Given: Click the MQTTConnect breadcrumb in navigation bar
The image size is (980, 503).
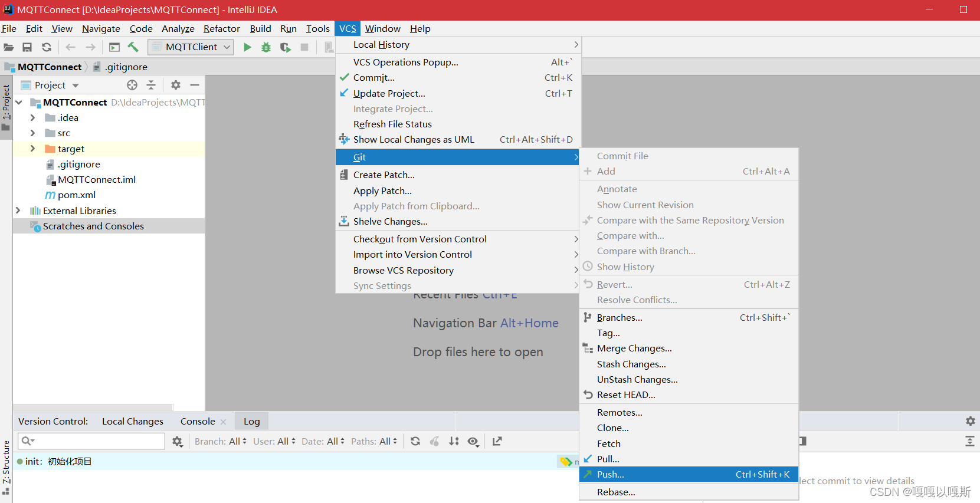Looking at the screenshot, I should [x=50, y=67].
